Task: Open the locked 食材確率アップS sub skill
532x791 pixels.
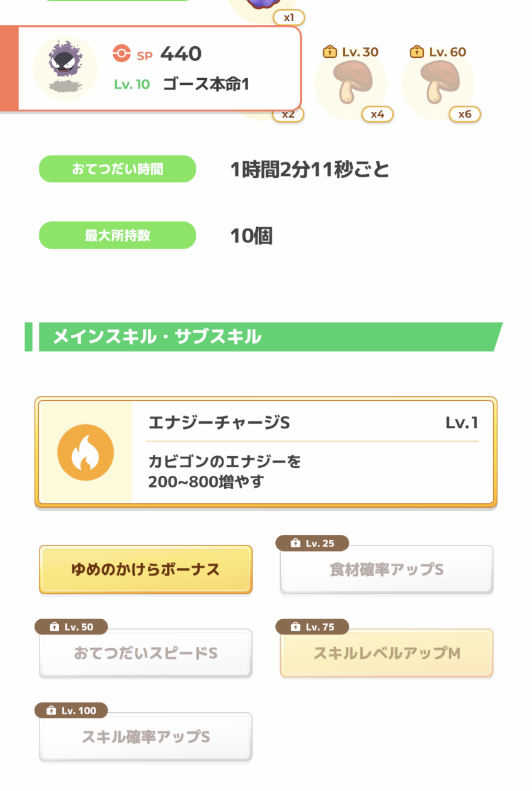Action: 387,569
